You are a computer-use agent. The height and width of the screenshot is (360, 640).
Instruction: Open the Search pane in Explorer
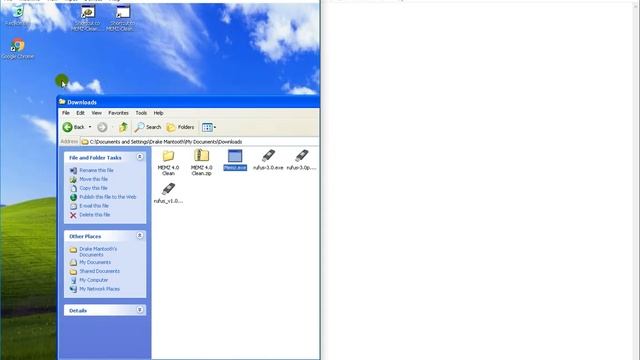148,127
